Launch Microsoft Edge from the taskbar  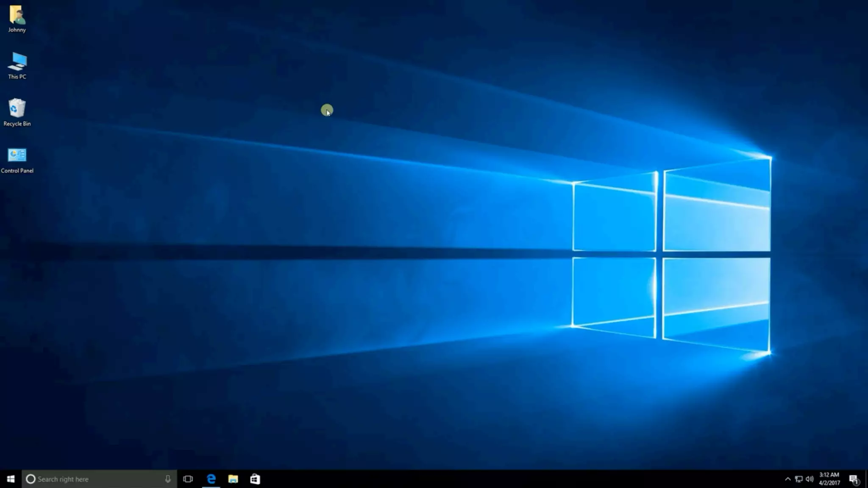211,479
